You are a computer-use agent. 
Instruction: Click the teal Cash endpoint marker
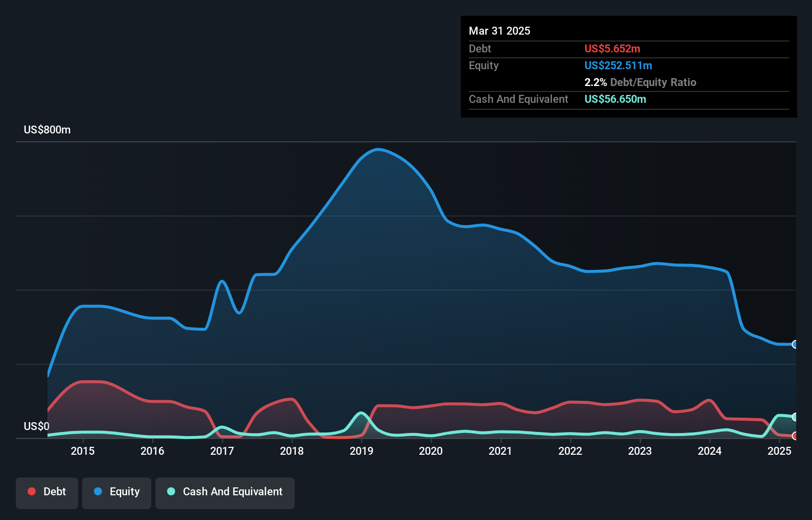[x=795, y=417]
